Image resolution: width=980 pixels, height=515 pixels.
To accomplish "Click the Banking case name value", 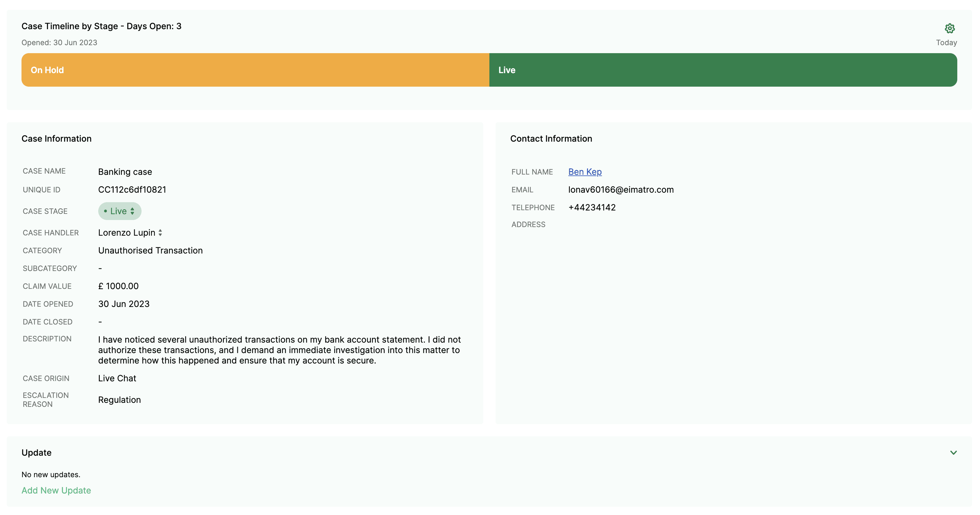I will [x=125, y=172].
